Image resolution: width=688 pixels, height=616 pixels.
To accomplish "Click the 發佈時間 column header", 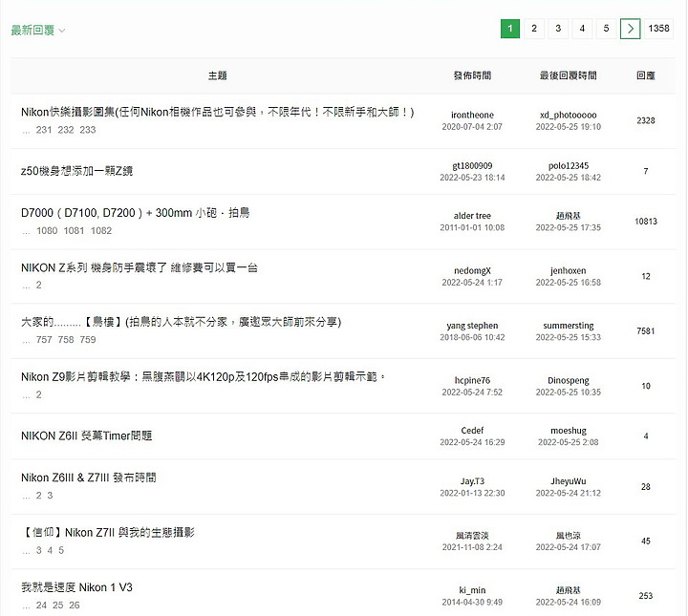I will click(472, 75).
